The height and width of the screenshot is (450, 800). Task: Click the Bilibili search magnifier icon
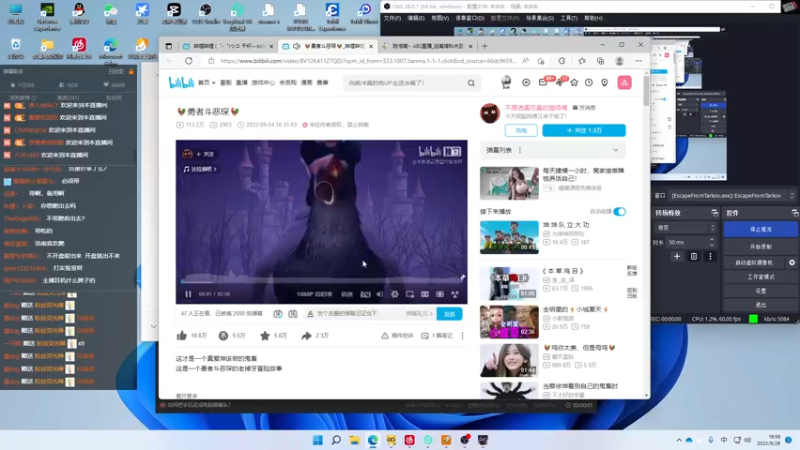pos(471,83)
